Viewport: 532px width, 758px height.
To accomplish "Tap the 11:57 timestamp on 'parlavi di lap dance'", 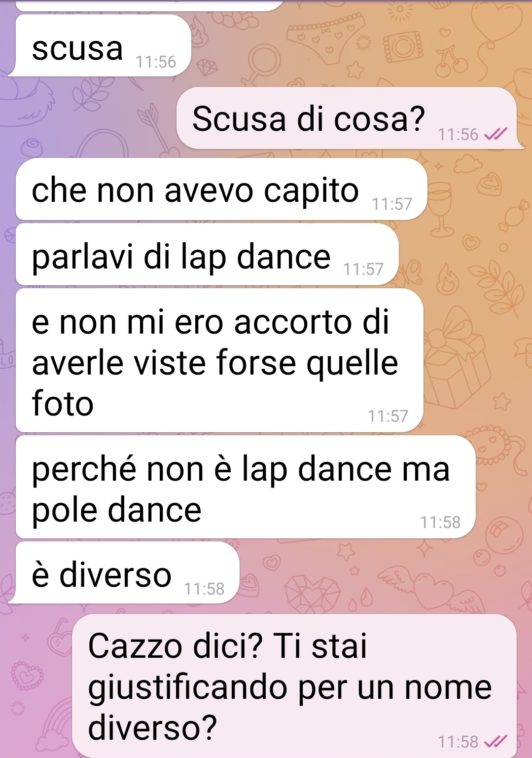I will [363, 269].
